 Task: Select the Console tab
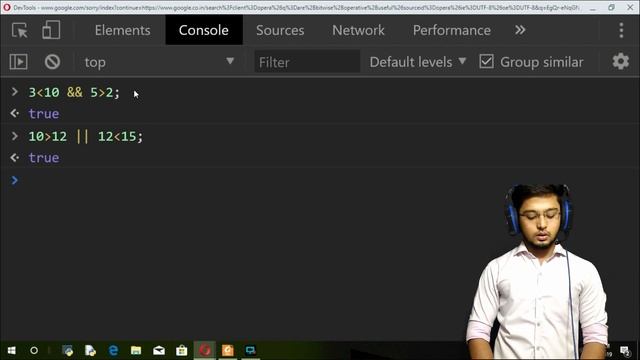(204, 30)
